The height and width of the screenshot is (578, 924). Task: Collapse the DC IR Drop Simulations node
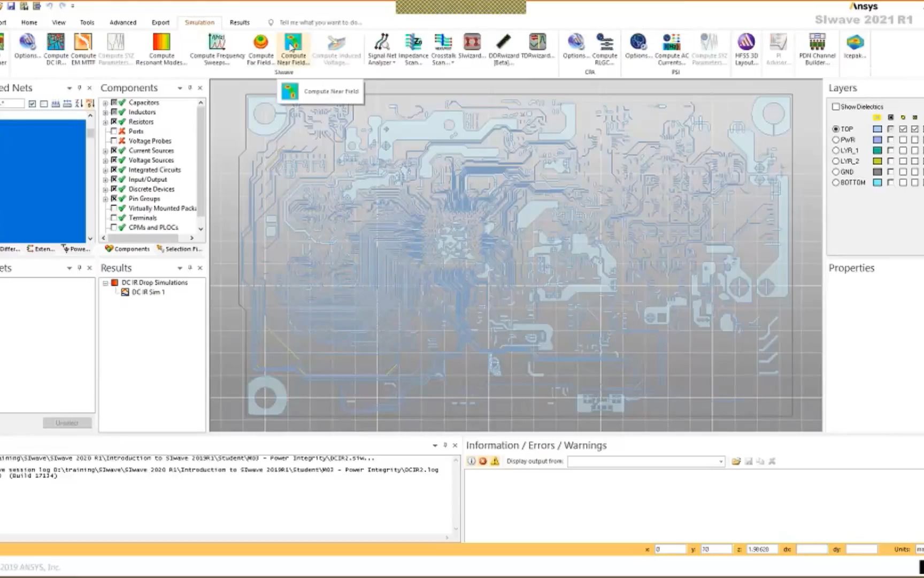105,282
